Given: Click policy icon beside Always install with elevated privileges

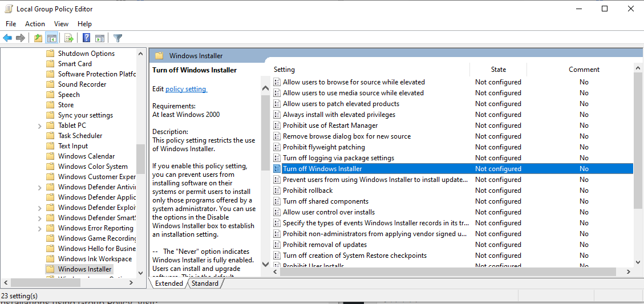Looking at the screenshot, I should 277,115.
